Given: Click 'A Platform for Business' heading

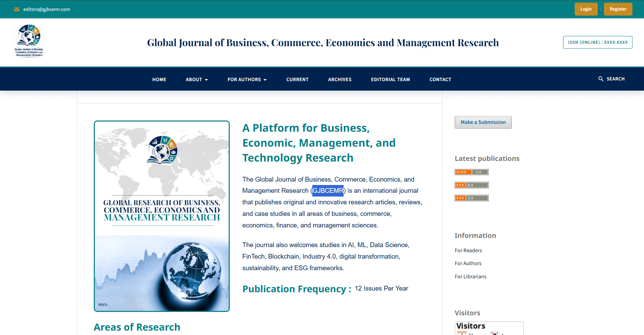Looking at the screenshot, I should 319,143.
